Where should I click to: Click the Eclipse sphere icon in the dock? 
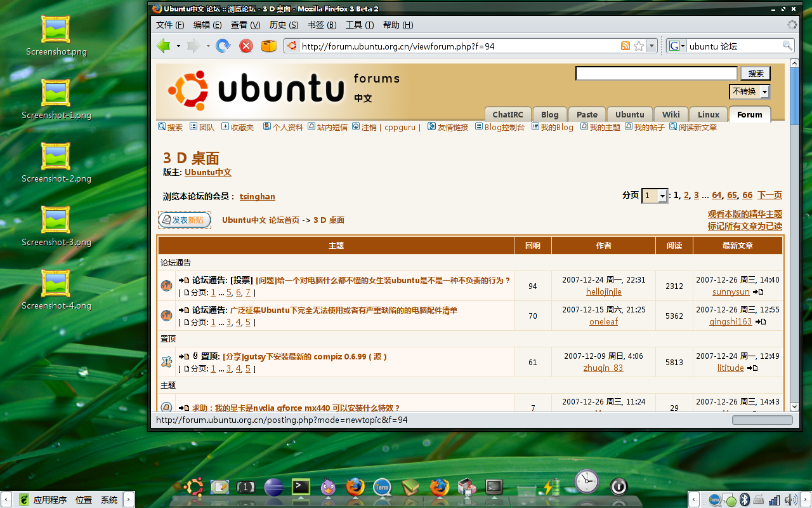coord(273,488)
